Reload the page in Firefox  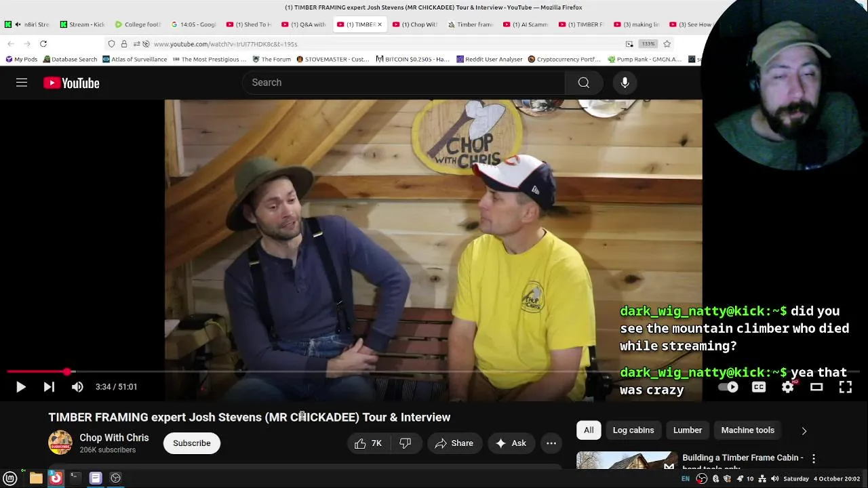click(x=43, y=44)
